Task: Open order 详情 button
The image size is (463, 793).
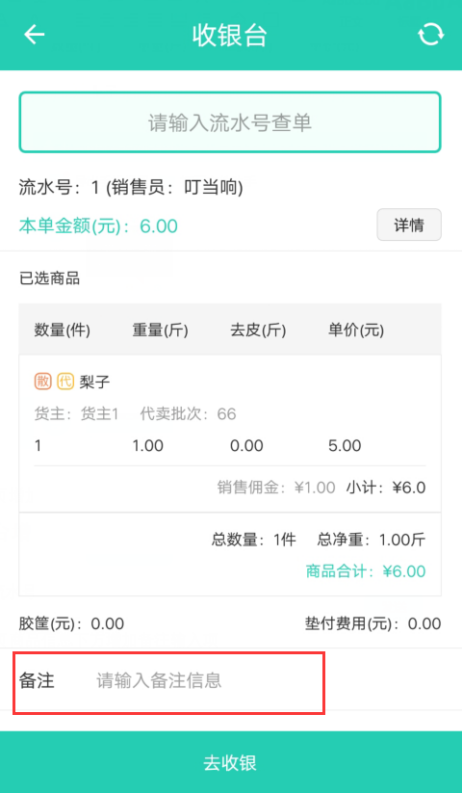Action: (409, 225)
